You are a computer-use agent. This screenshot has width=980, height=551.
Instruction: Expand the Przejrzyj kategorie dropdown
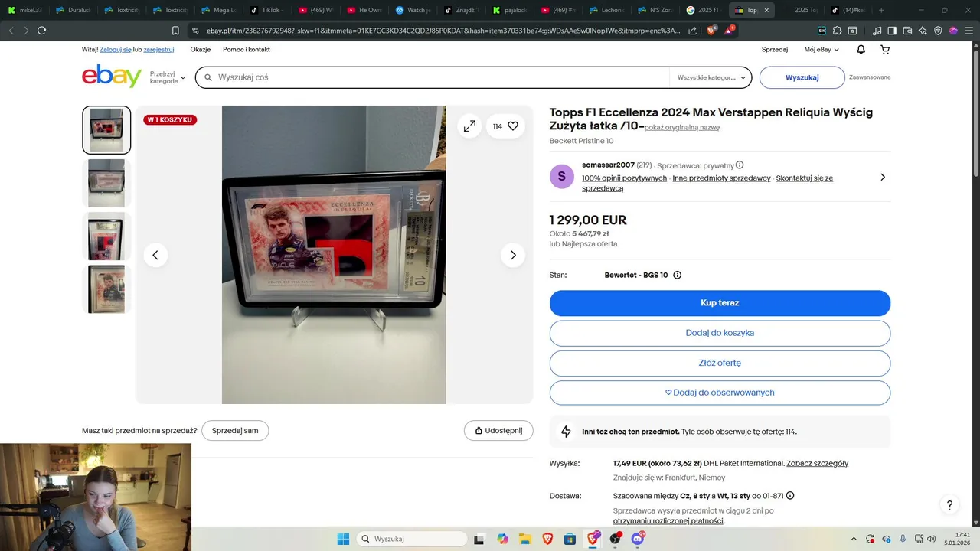pos(168,77)
